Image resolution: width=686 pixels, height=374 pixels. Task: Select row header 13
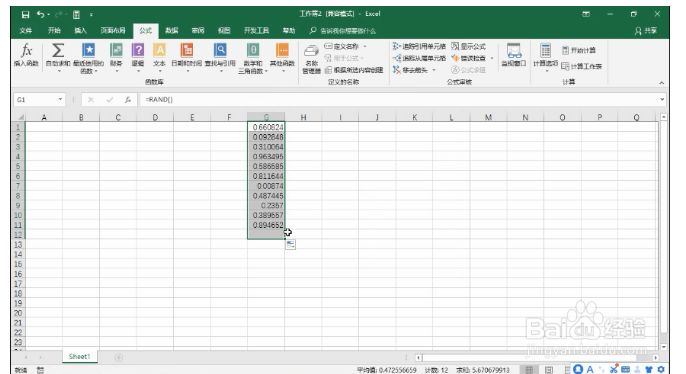tap(18, 245)
